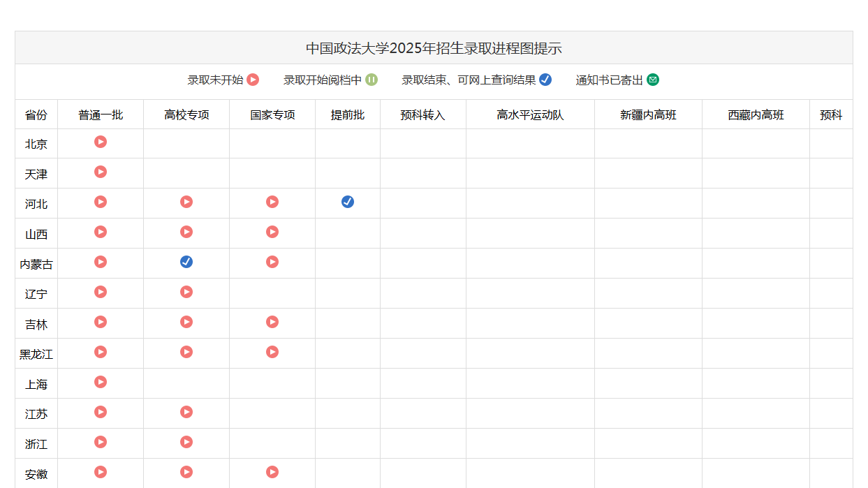Select the 浙江 province row label
Image resolution: width=868 pixels, height=488 pixels.
36,445
